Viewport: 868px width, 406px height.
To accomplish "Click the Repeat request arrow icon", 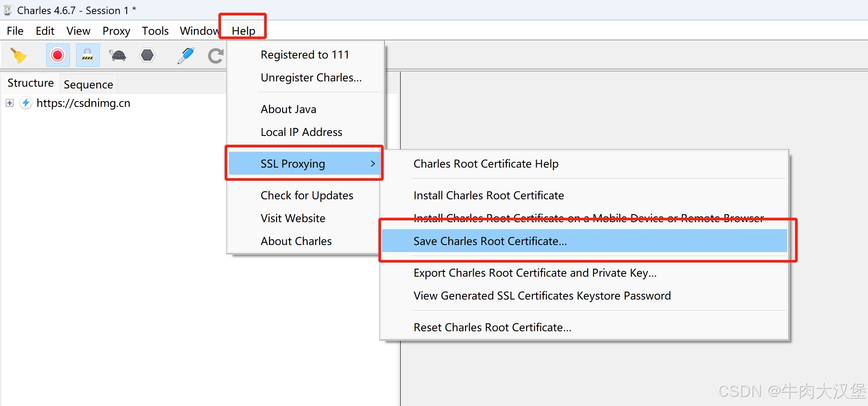I will coord(216,55).
